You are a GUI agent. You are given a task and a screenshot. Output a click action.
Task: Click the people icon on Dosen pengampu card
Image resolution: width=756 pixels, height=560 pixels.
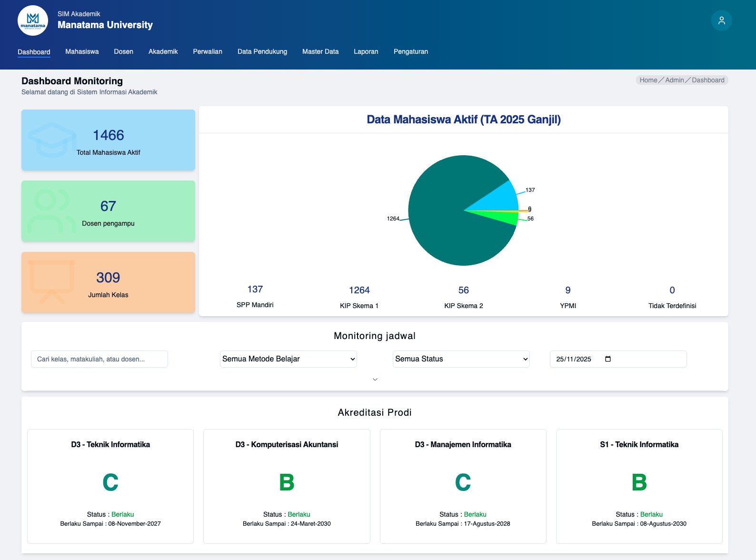50,211
